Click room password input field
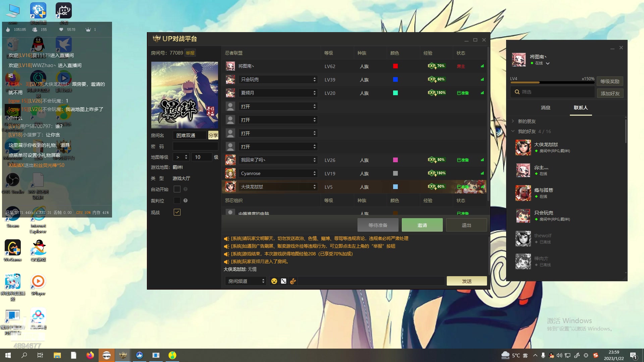This screenshot has width=644, height=362. (196, 146)
